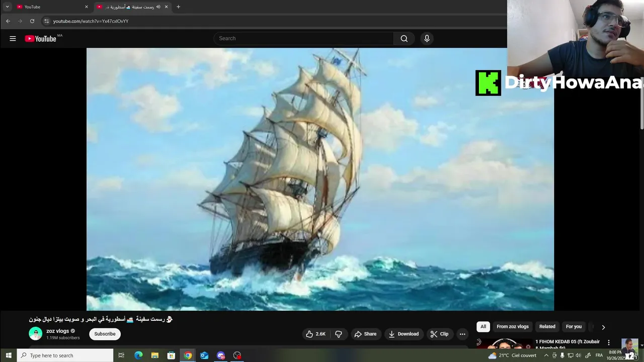Image resolution: width=644 pixels, height=362 pixels.
Task: Open the volume tray icon
Action: click(x=579, y=355)
